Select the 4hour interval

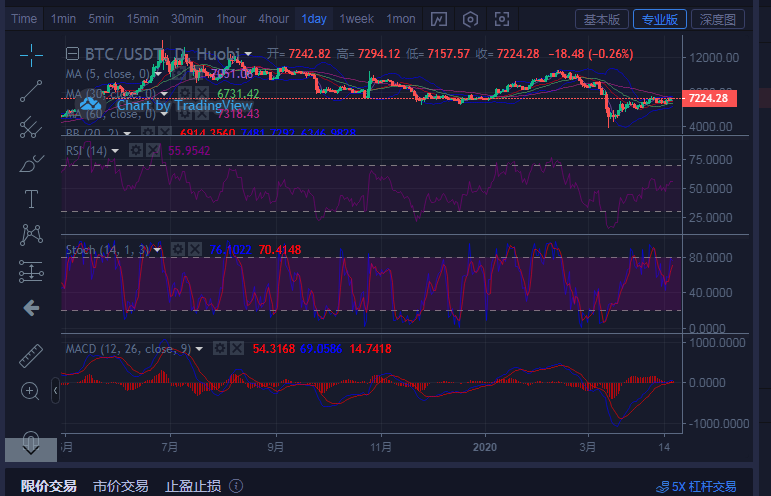click(274, 19)
